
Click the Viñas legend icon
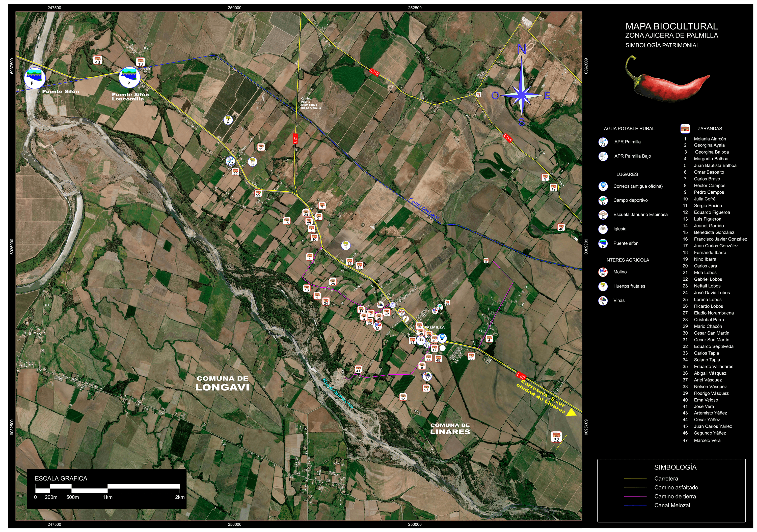603,301
